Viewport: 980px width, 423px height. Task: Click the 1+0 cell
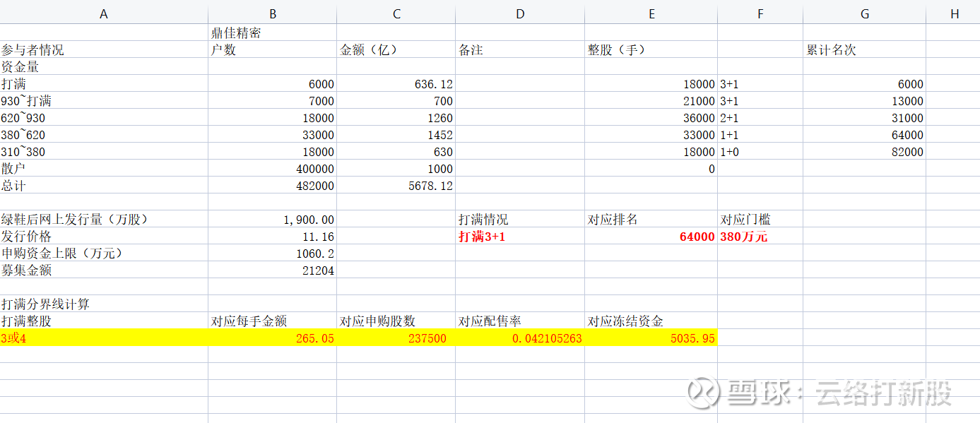[x=760, y=151]
